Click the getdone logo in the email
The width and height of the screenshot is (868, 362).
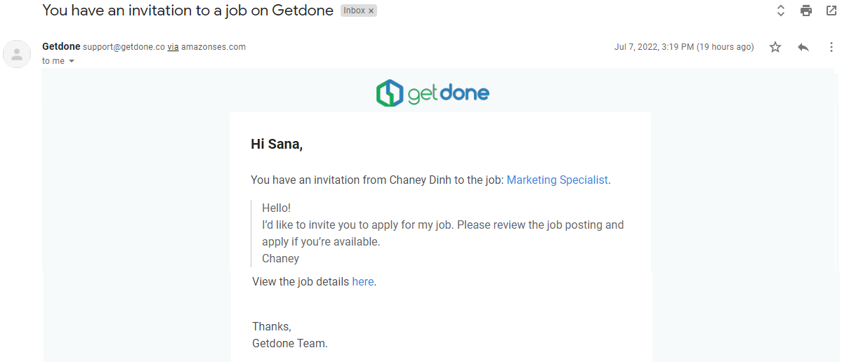click(x=433, y=93)
